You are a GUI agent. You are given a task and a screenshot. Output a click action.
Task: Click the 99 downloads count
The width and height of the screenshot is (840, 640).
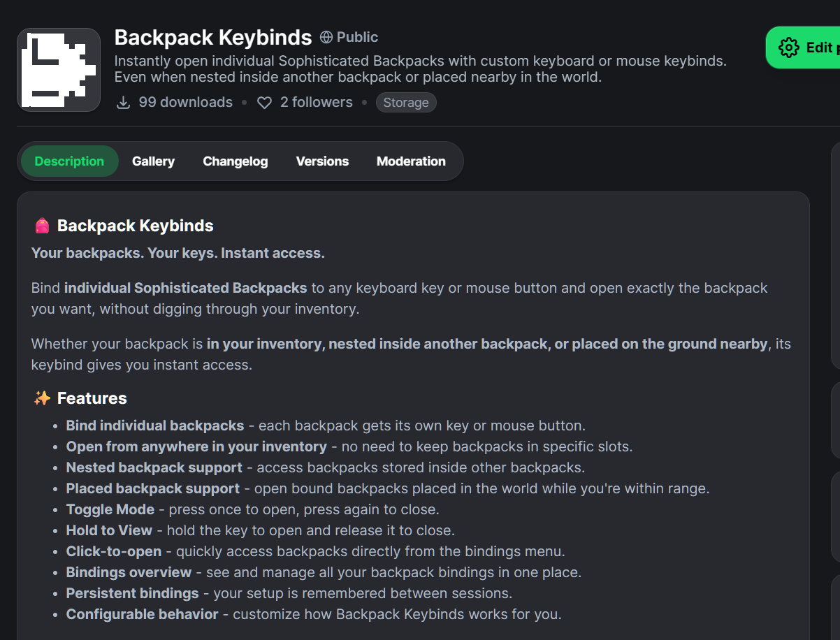(185, 103)
